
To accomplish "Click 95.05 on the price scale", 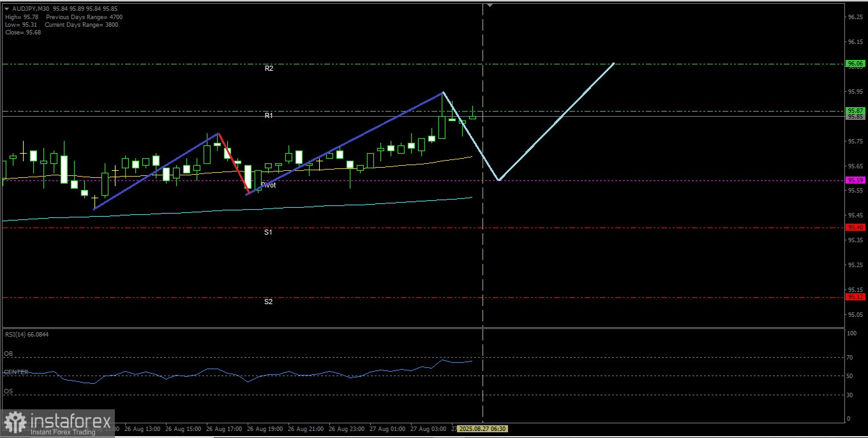I will [x=855, y=315].
